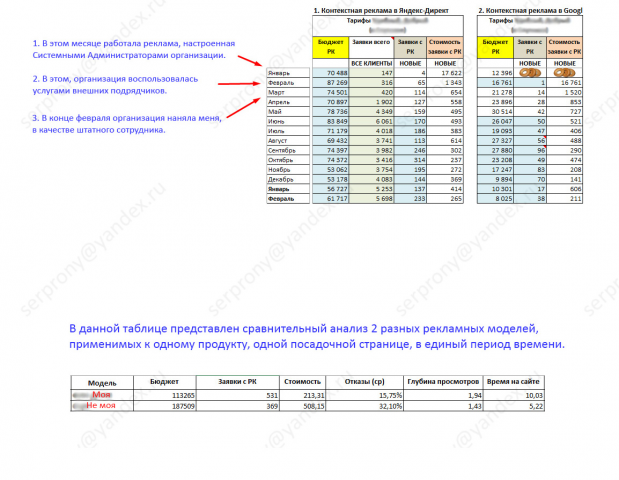Select the 'Время на сайте' column header
The image size is (619, 480).
click(514, 382)
